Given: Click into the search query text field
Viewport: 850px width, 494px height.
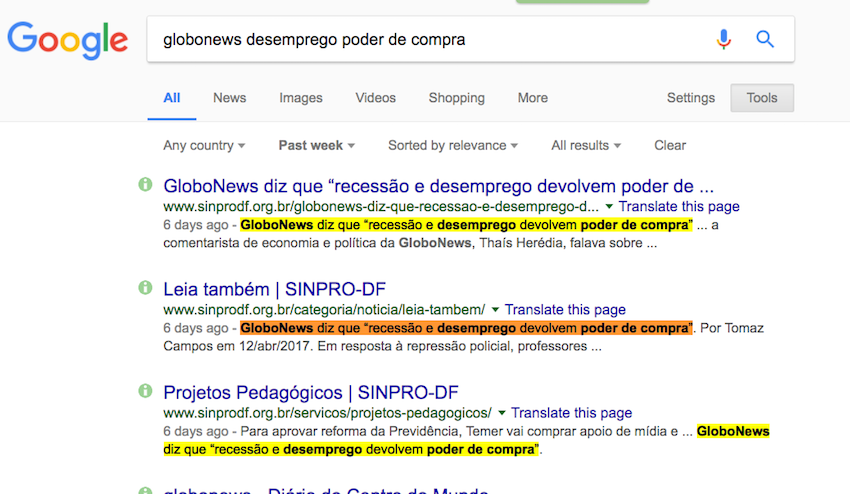Looking at the screenshot, I should (420, 40).
